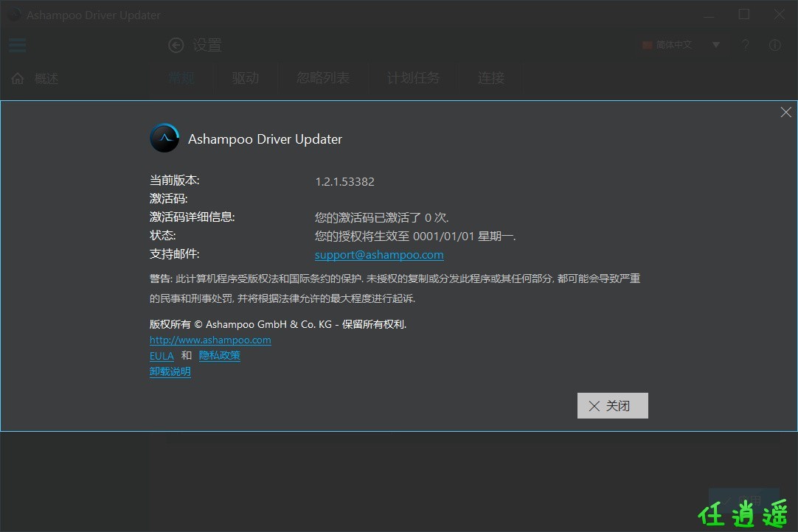Switch to the 计划任务 tab
Viewport: 798px width, 532px height.
pyautogui.click(x=413, y=78)
